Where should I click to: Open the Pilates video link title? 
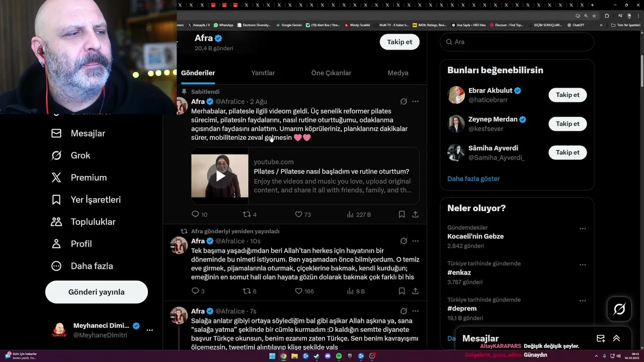[332, 171]
